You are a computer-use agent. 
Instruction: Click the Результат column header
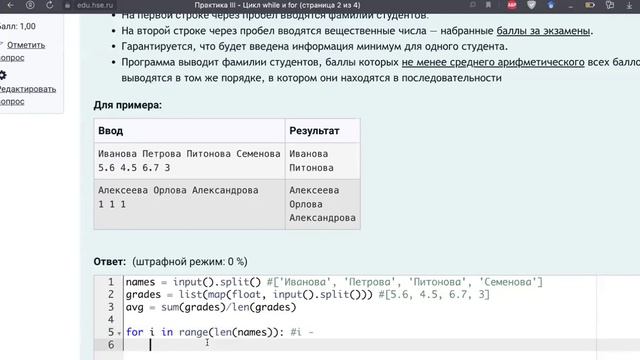(322, 131)
